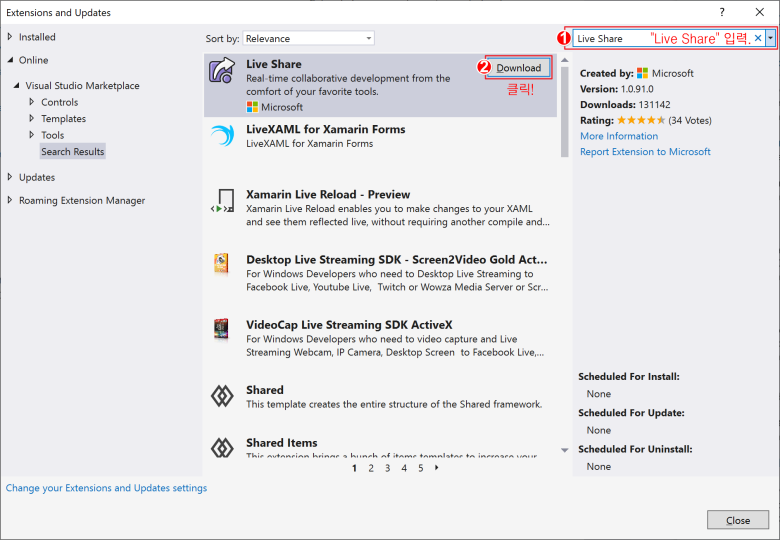Click the scroll up arrow of results list
This screenshot has height=540, width=780.
[565, 60]
